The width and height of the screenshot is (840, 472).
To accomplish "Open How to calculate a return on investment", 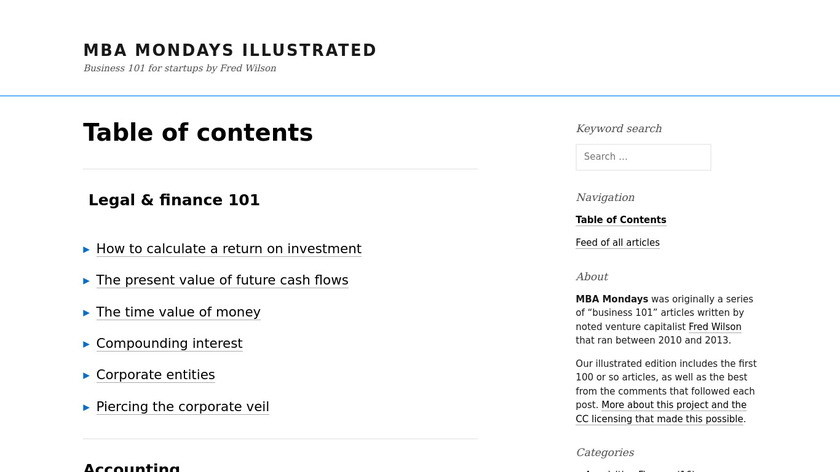I will [x=228, y=249].
